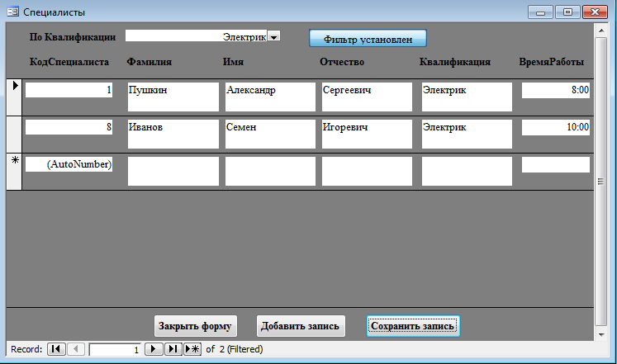Close the Специалисты window
The width and height of the screenshot is (617, 364).
595,12
